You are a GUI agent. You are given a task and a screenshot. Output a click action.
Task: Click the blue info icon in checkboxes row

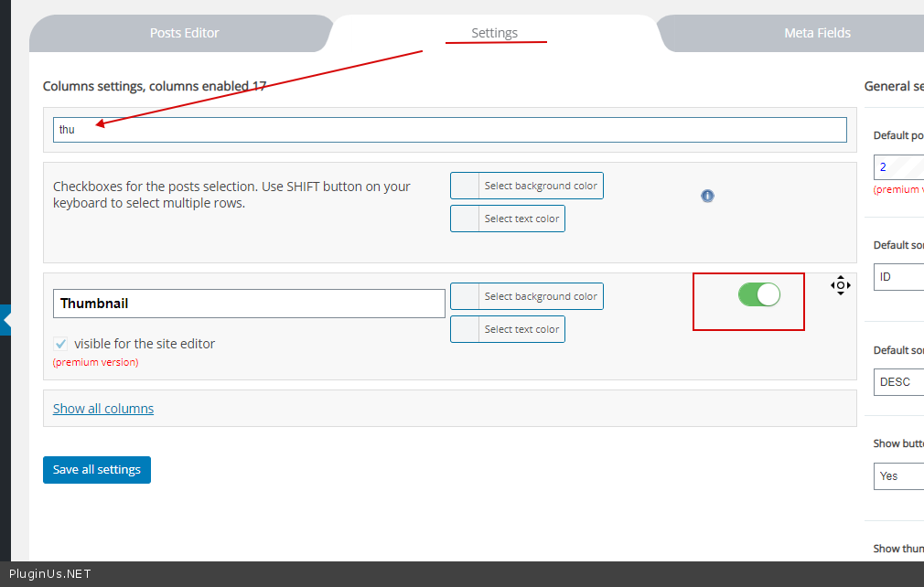(707, 196)
